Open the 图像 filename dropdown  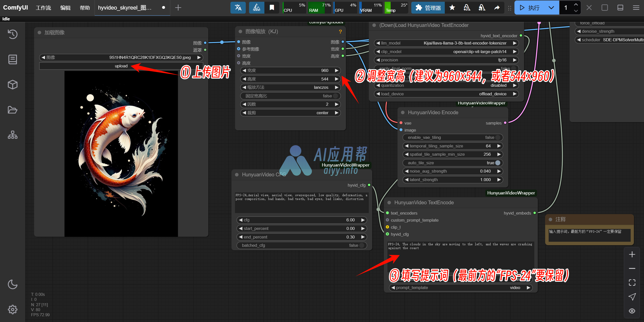click(121, 57)
